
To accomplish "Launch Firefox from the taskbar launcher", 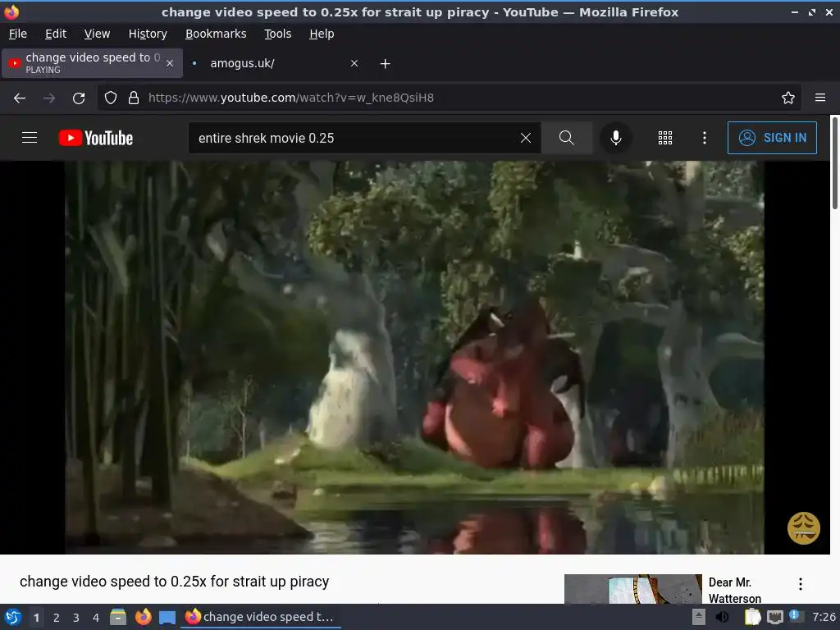I will click(x=143, y=617).
